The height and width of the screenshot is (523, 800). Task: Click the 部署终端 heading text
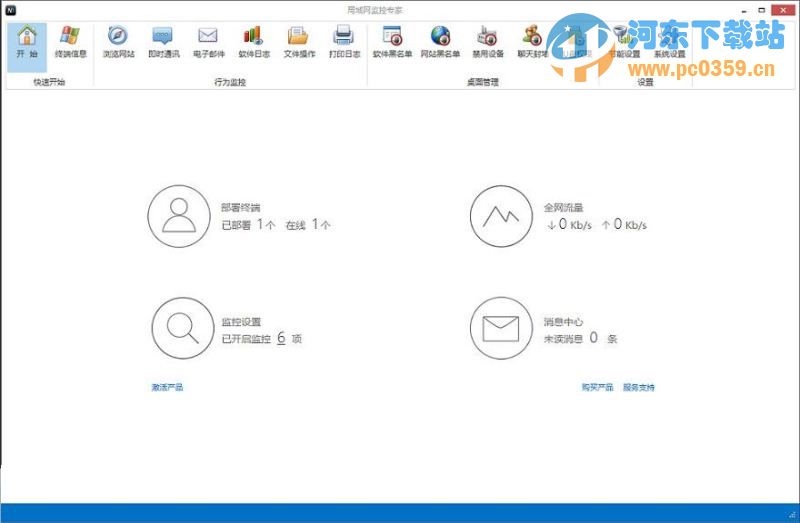(240, 208)
